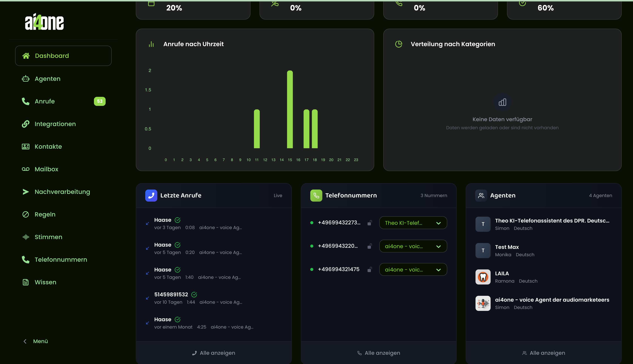Click the Nachverarbeitung arrow icon

pyautogui.click(x=26, y=192)
